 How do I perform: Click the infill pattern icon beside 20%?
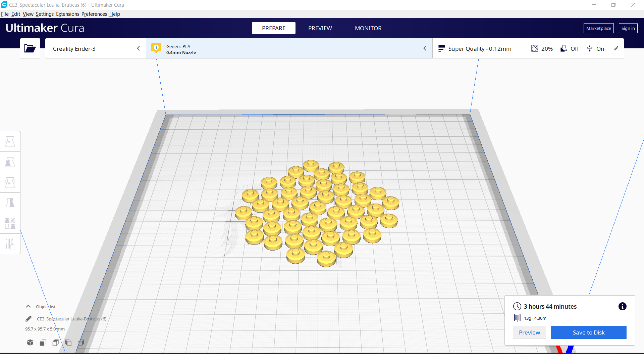pyautogui.click(x=535, y=49)
